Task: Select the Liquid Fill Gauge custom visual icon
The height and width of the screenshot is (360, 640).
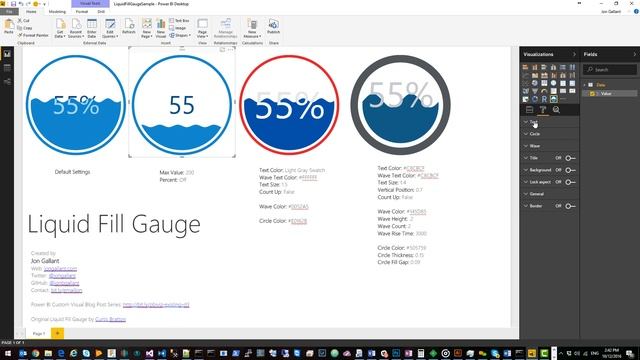Action: click(x=553, y=99)
